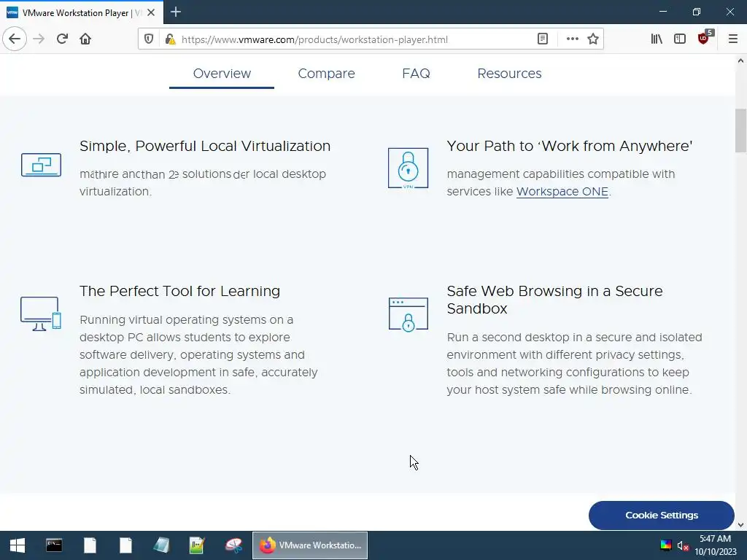Toggle reader view in address bar

click(x=543, y=39)
